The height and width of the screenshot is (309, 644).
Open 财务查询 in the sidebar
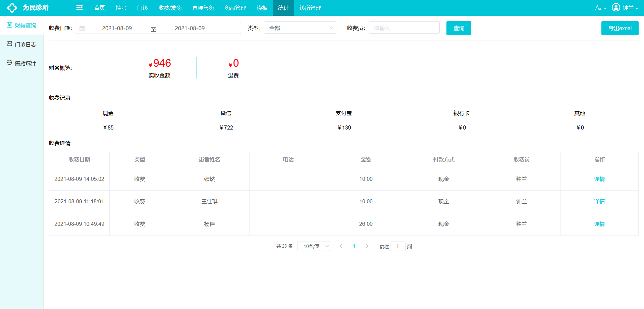(x=22, y=25)
